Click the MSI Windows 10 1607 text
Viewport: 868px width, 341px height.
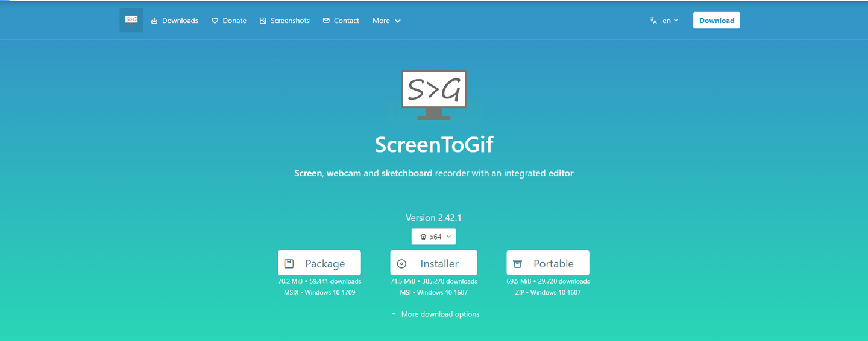434,292
